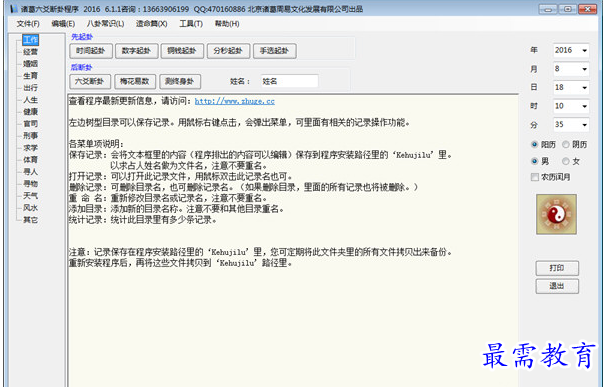Select the 寻物 tree item
This screenshot has width=604, height=387.
[30, 184]
